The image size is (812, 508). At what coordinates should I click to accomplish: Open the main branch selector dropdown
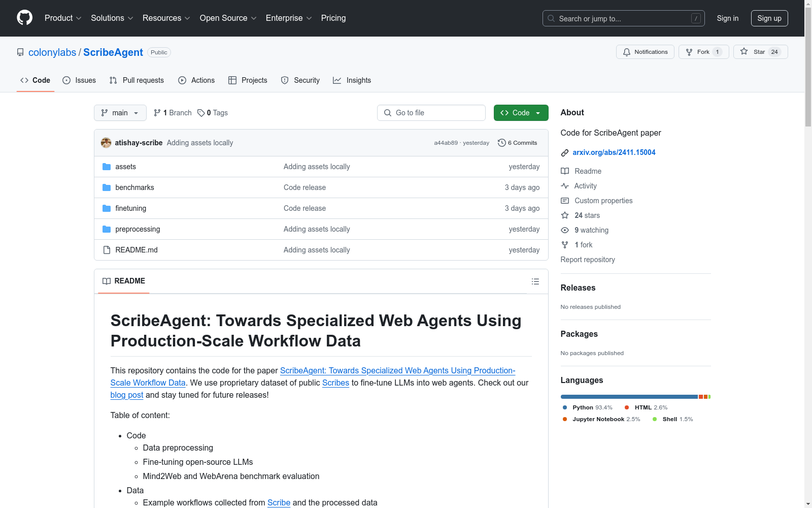120,113
